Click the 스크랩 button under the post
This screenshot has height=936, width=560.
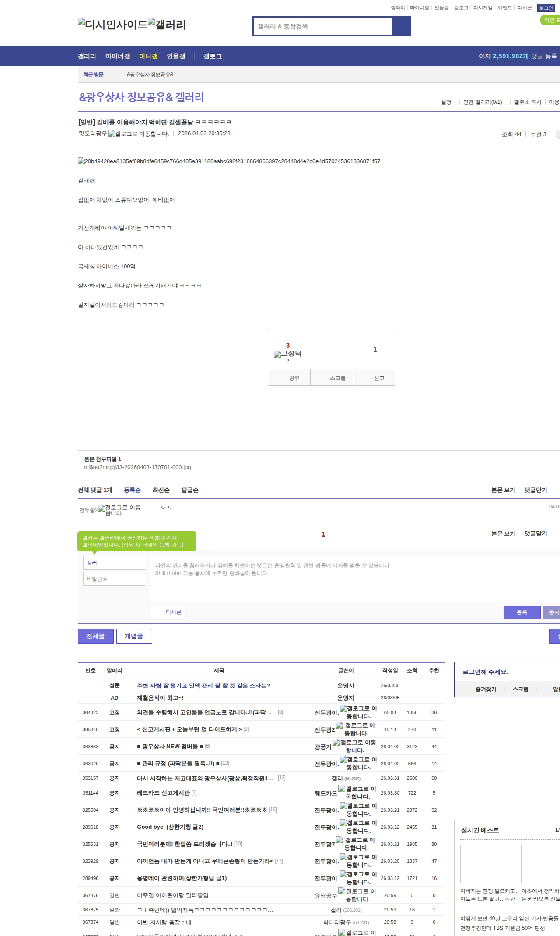tap(337, 378)
